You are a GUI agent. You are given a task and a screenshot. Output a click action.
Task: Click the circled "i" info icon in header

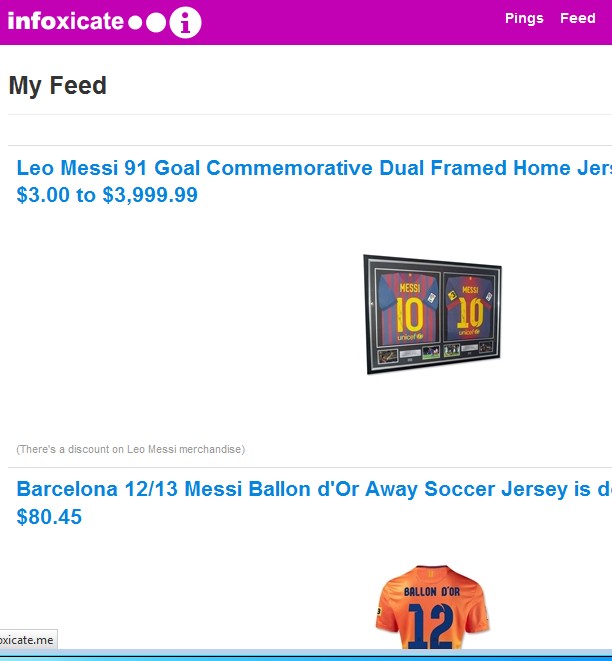[x=186, y=22]
